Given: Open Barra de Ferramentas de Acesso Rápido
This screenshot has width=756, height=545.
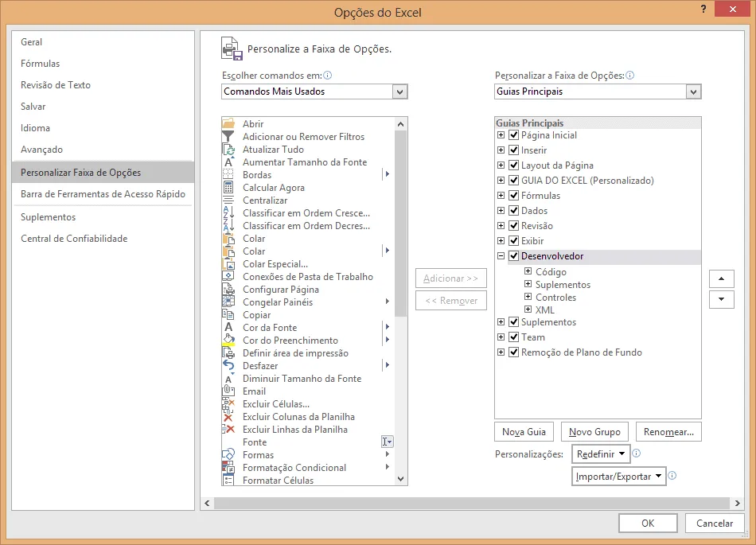Looking at the screenshot, I should (103, 193).
